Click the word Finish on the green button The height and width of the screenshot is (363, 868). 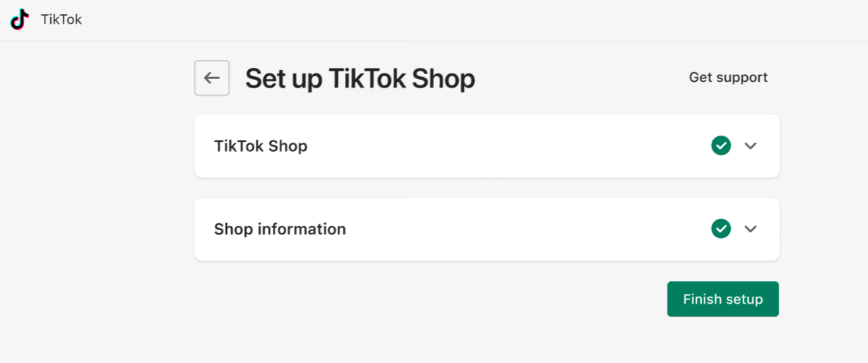(702, 299)
